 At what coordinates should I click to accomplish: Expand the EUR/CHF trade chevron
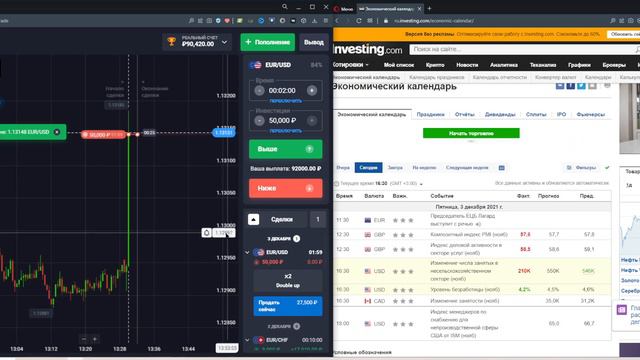point(247,340)
